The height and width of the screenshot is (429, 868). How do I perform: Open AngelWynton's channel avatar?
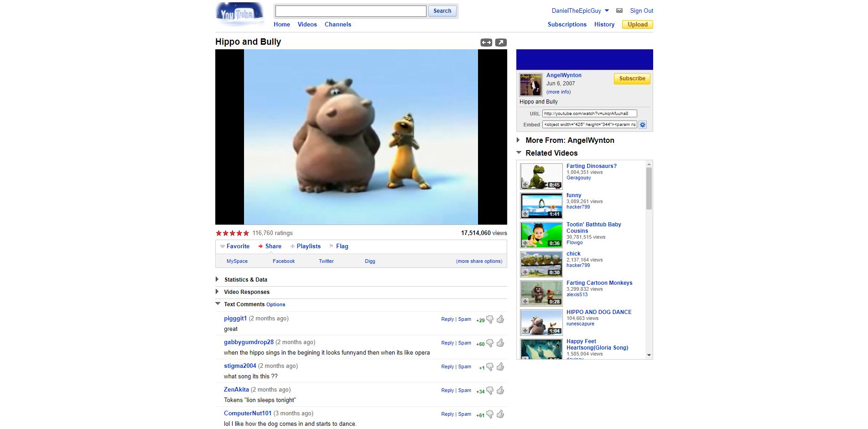531,84
